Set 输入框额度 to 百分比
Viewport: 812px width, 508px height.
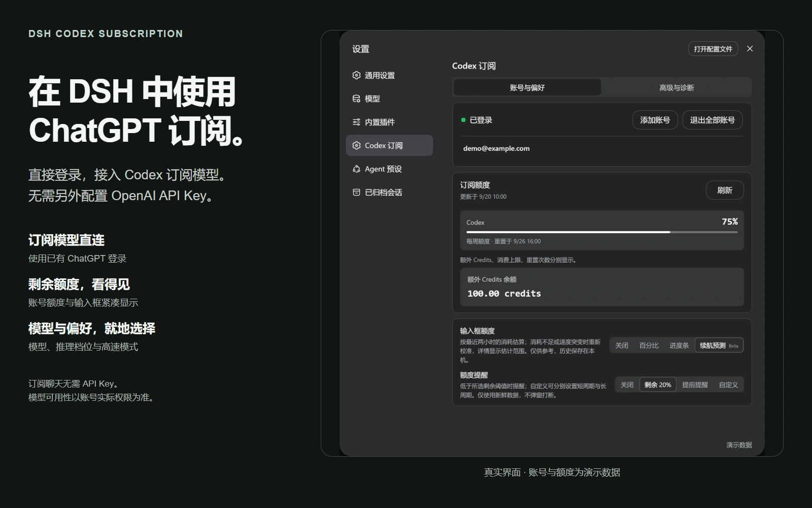coord(649,345)
